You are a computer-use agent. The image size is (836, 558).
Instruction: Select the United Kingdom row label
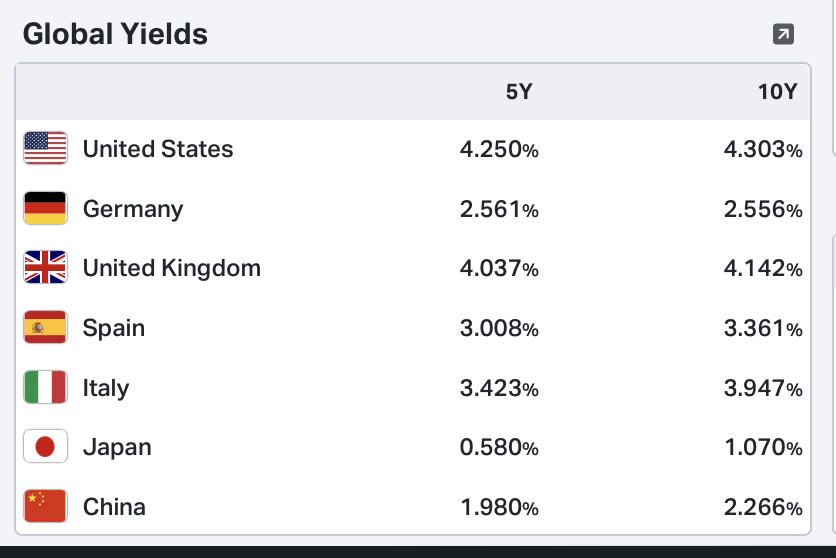pos(172,268)
